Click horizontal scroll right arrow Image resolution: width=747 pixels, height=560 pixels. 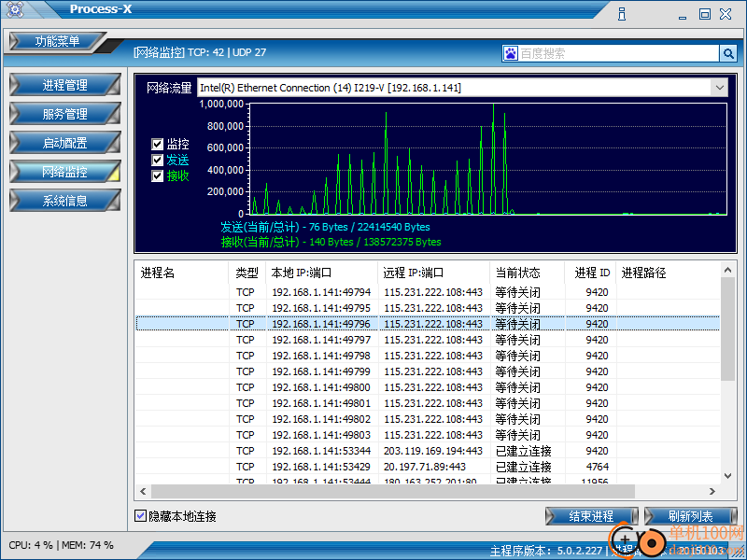712,491
